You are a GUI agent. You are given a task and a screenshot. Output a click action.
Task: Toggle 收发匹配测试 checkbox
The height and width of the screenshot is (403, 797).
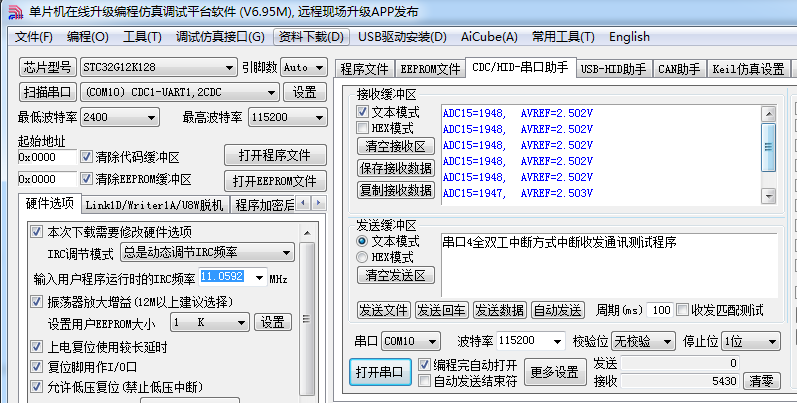[x=683, y=309]
